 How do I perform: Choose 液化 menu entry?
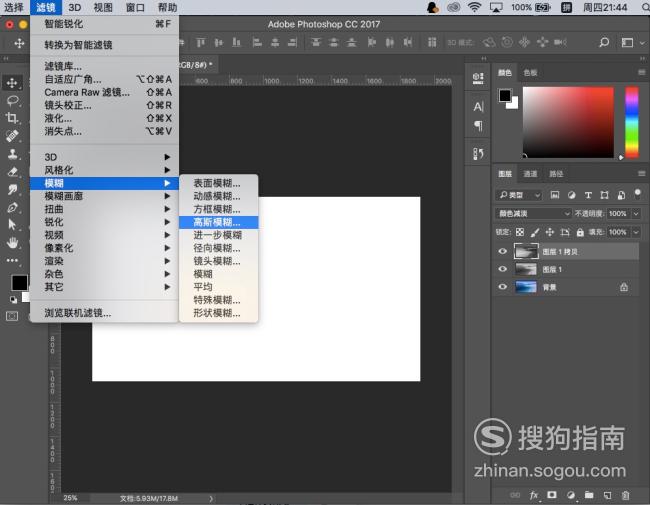pos(104,118)
